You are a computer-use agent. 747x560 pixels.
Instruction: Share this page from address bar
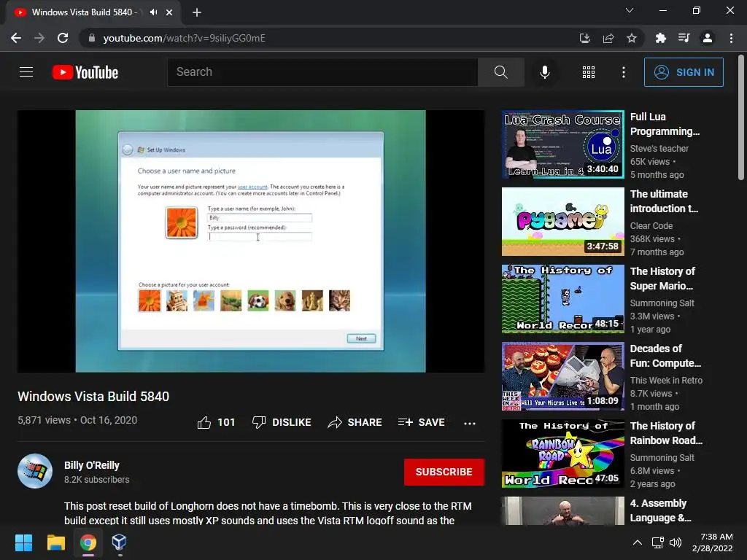tap(608, 38)
